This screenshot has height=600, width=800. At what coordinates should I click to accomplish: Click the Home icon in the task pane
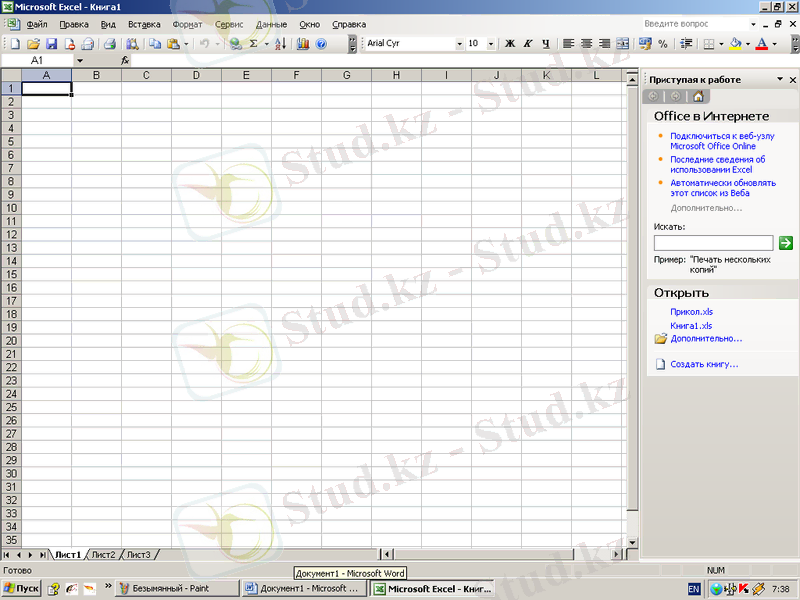pos(698,96)
